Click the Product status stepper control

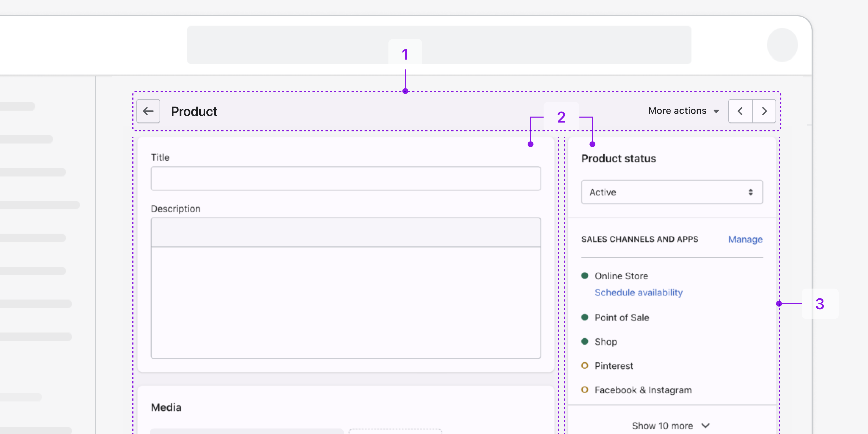coord(751,192)
